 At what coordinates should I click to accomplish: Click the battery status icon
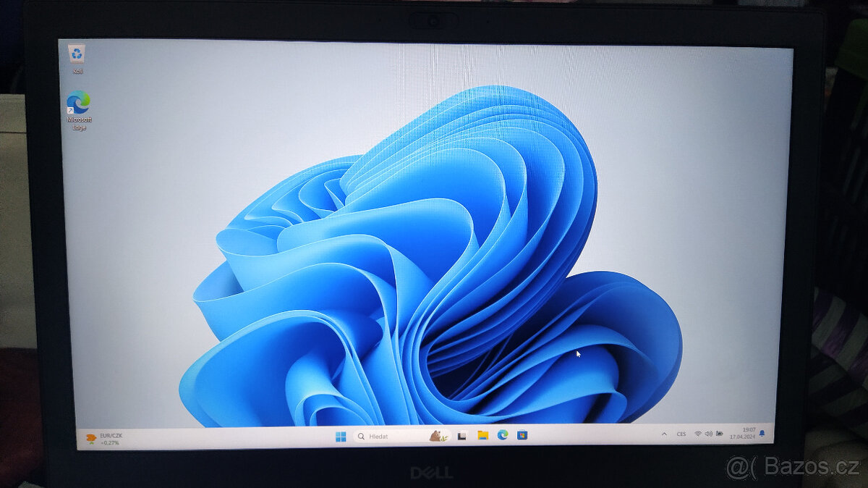pos(719,434)
